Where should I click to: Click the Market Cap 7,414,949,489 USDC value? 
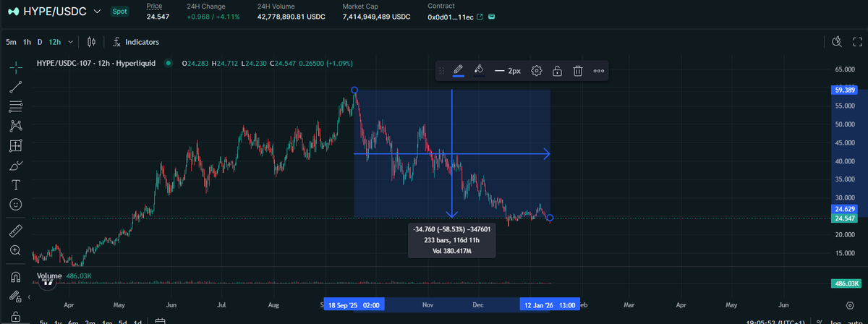[377, 16]
